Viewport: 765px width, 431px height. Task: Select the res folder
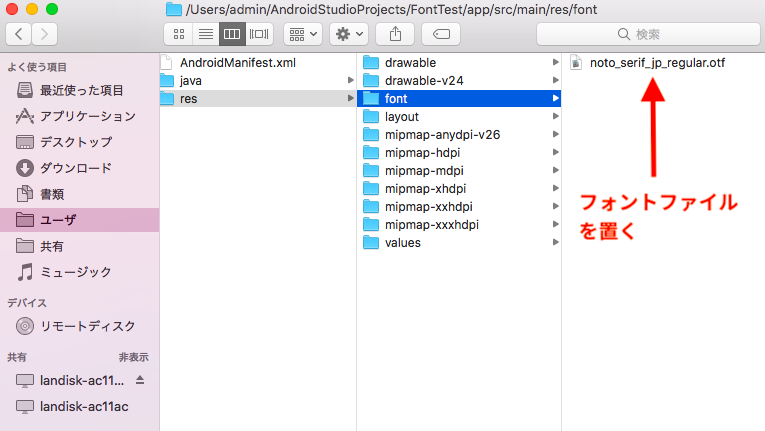(258, 99)
